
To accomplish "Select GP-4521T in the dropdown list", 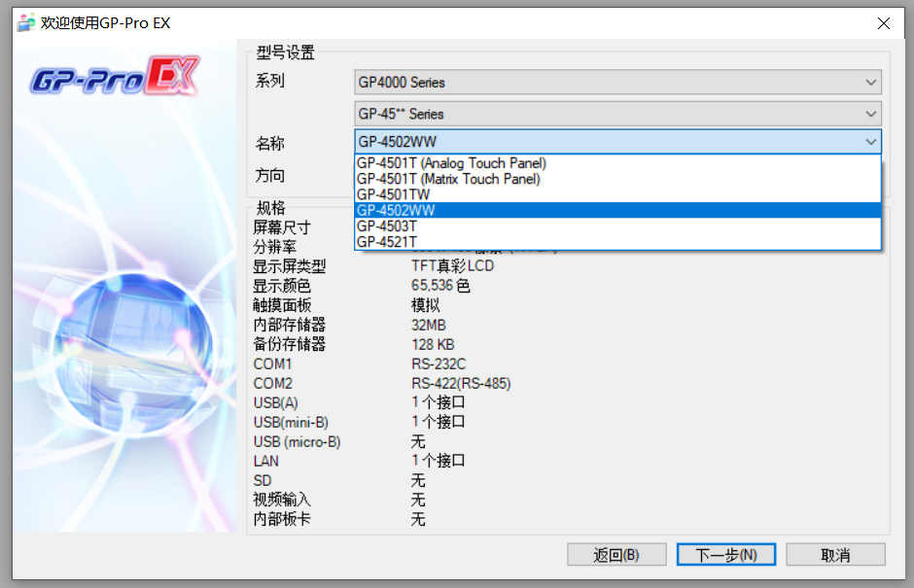I will pyautogui.click(x=386, y=241).
